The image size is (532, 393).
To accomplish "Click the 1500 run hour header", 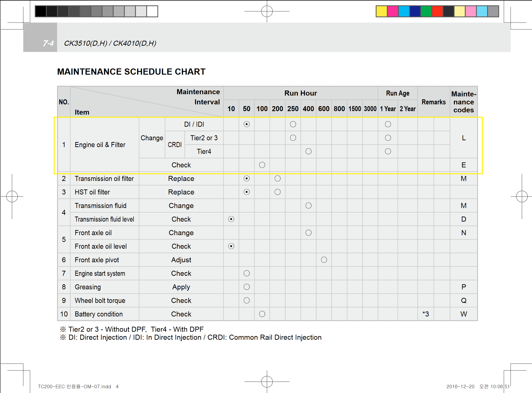I will coord(355,109).
